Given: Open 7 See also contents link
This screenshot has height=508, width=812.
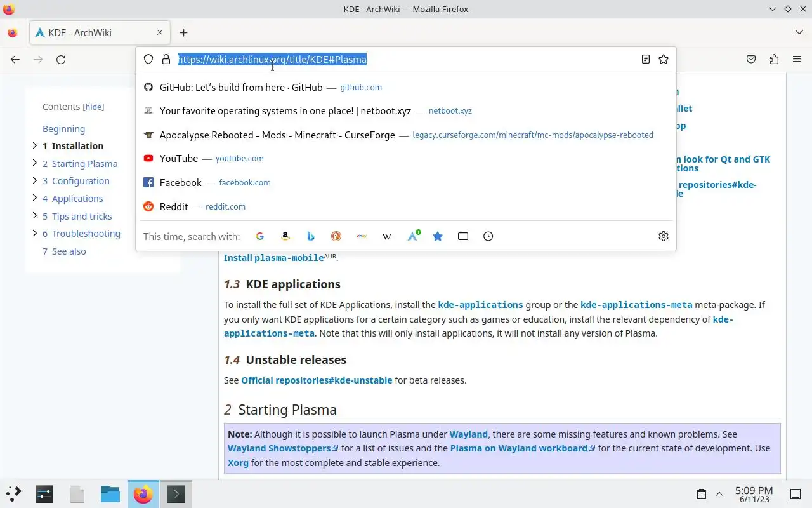Looking at the screenshot, I should (64, 251).
